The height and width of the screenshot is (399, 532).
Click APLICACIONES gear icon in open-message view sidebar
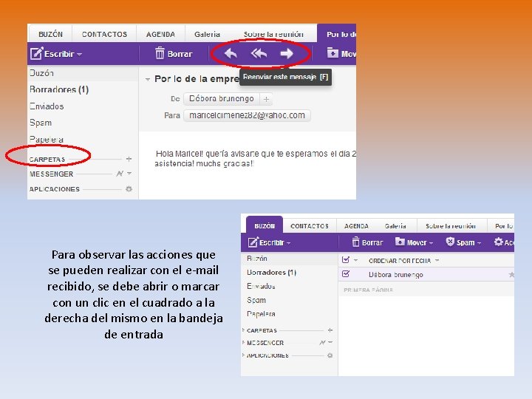(x=129, y=189)
